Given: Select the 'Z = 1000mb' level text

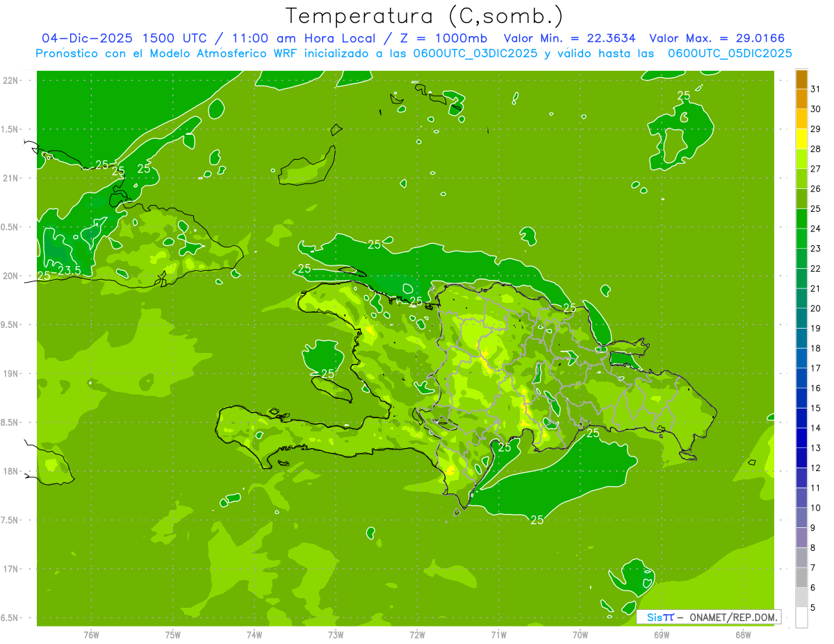Looking at the screenshot, I should tap(445, 38).
